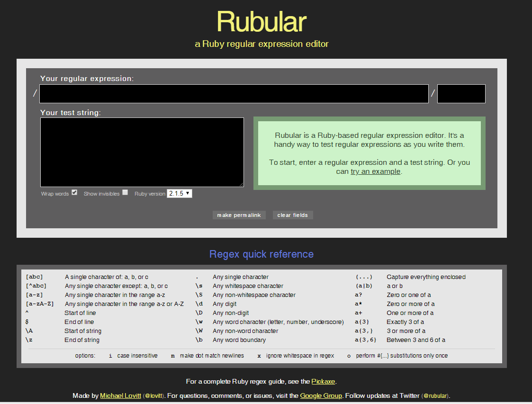Open the @lovitt Twitter link
532x404 pixels.
pos(154,396)
